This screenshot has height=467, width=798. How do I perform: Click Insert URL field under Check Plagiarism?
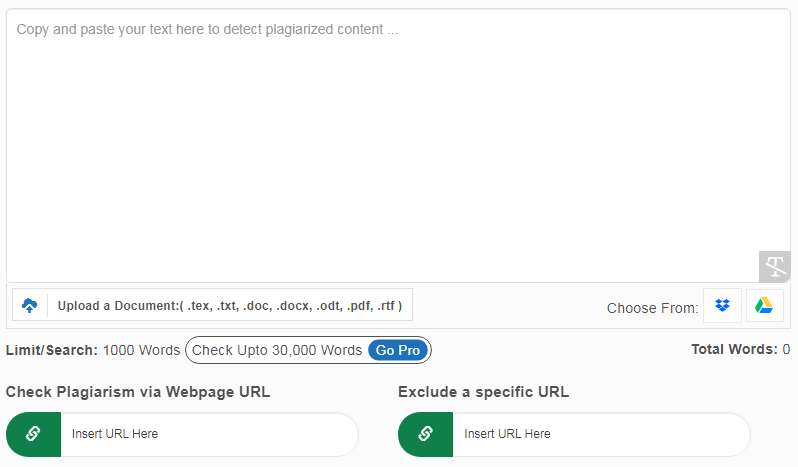pyautogui.click(x=209, y=434)
